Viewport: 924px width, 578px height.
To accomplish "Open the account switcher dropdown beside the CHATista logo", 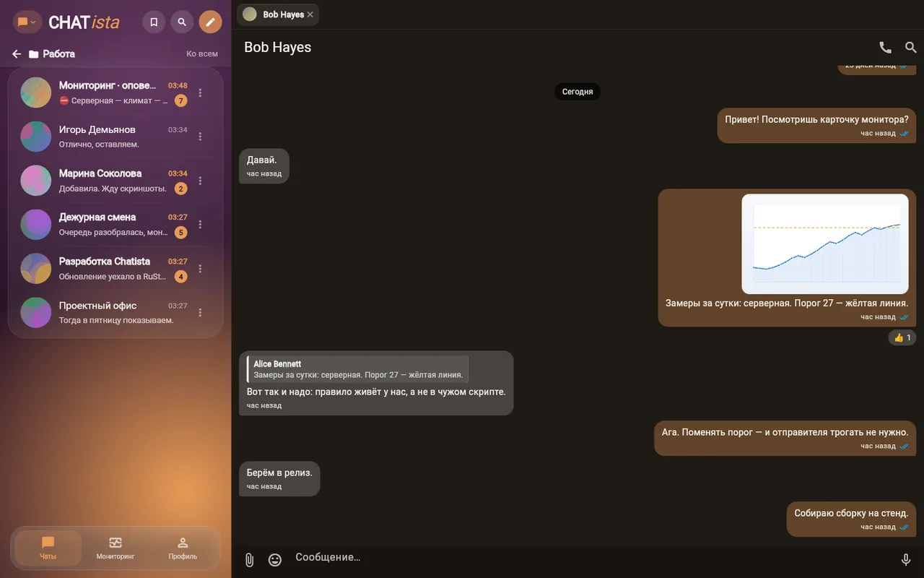I will click(27, 22).
